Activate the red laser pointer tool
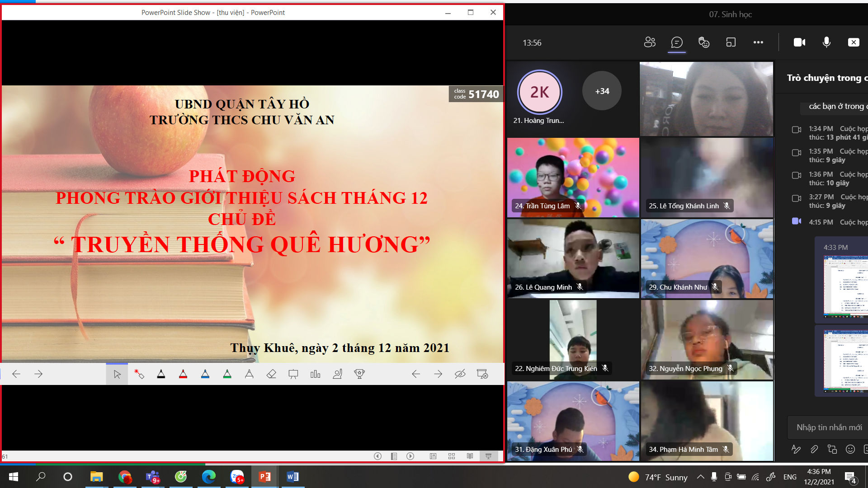Screen dimensions: 868x488 [139, 374]
